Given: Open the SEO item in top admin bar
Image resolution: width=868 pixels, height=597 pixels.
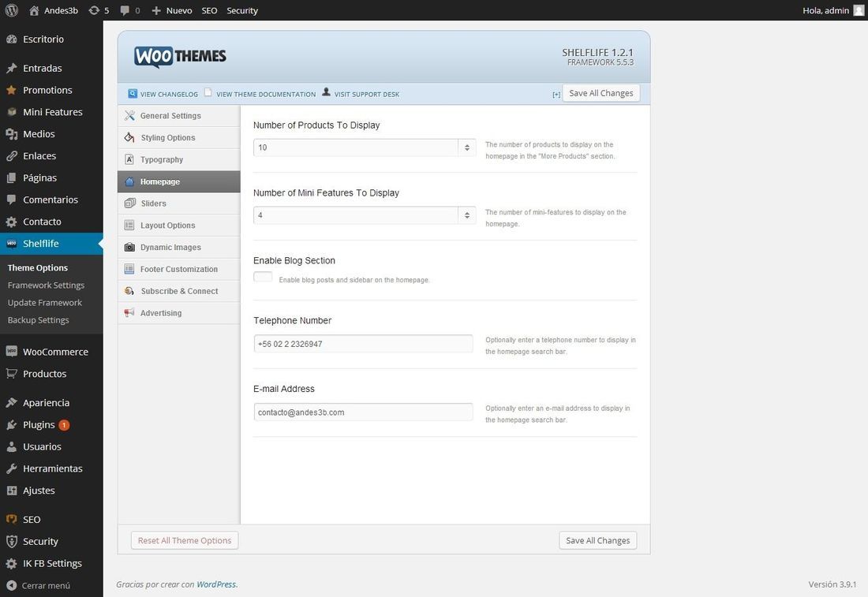Looking at the screenshot, I should pos(209,10).
